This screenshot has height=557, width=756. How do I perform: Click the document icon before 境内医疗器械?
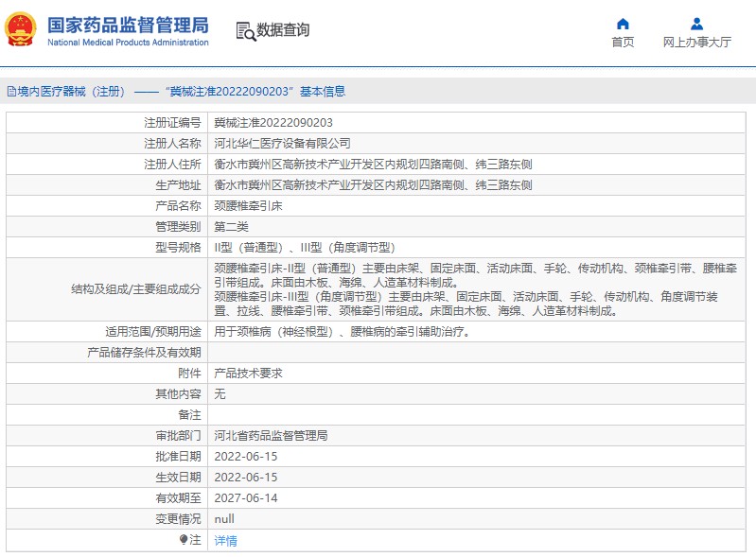point(11,92)
